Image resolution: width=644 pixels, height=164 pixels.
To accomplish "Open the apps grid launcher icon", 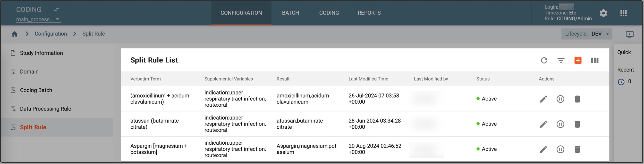I will (x=623, y=13).
